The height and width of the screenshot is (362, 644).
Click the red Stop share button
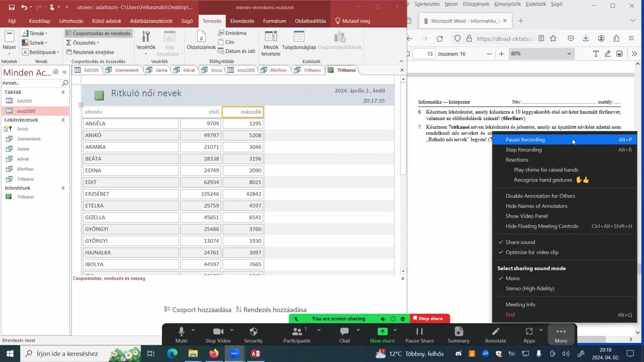(430, 318)
